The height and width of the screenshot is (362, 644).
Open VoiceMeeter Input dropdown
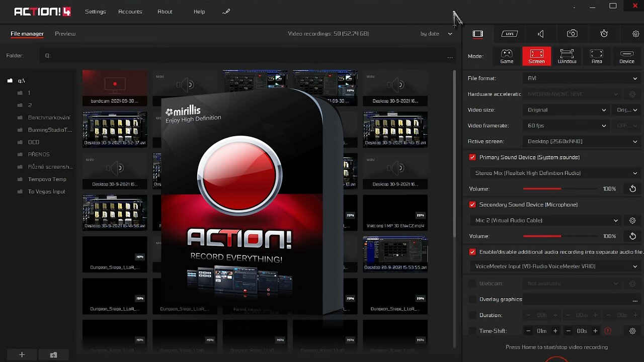[555, 266]
